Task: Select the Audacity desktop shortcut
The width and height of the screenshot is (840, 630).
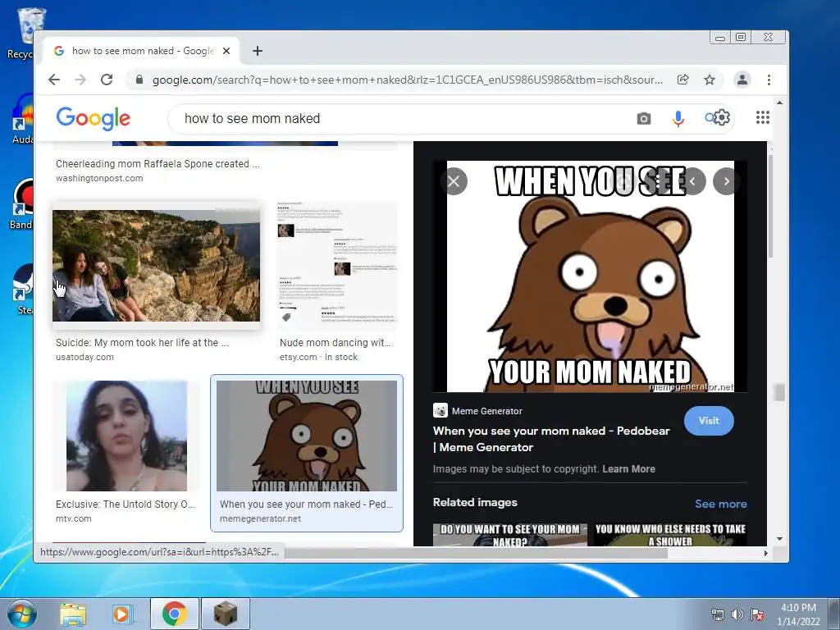Action: point(23,119)
